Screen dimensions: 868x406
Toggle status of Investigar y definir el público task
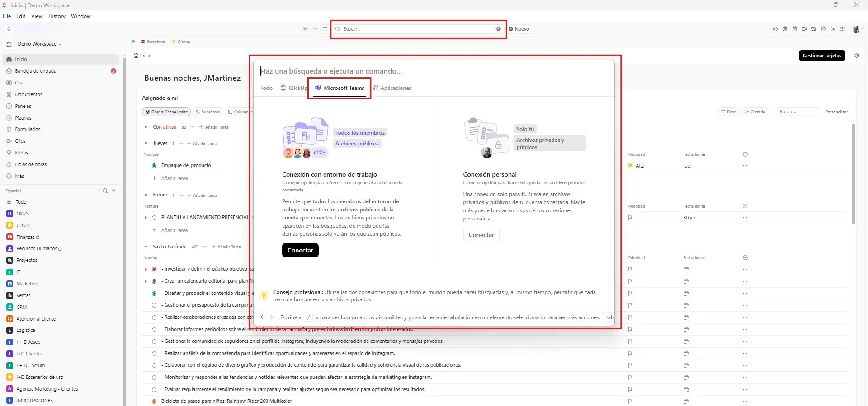tap(154, 269)
